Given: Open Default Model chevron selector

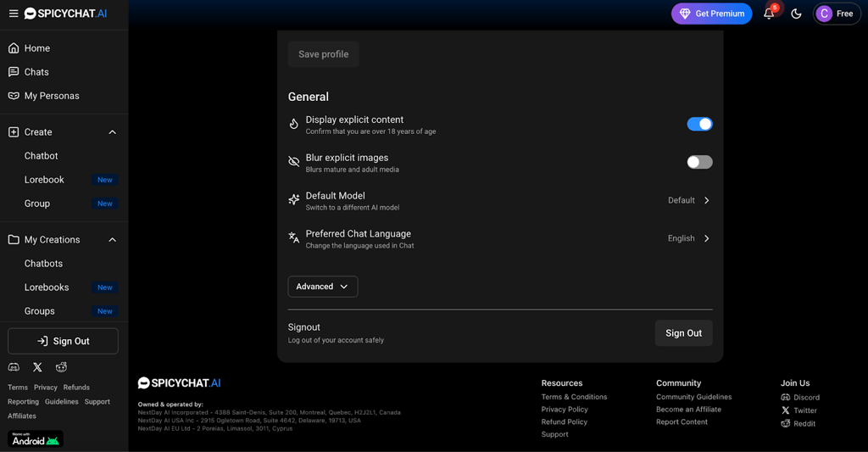Looking at the screenshot, I should tap(706, 200).
